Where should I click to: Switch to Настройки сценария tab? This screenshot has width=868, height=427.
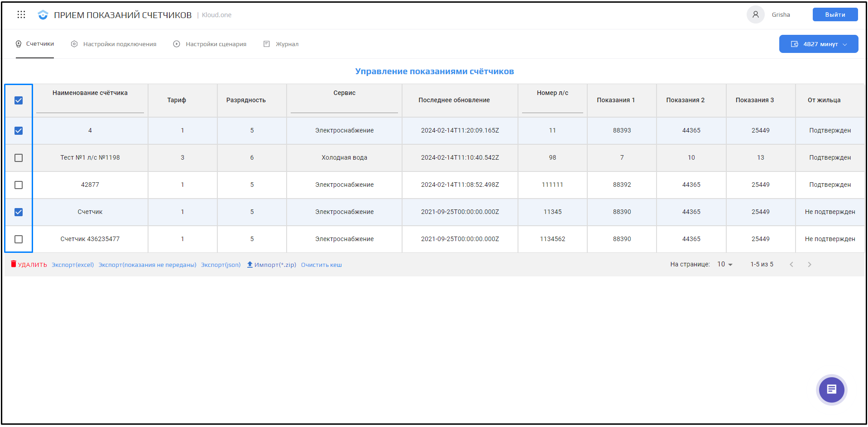210,44
